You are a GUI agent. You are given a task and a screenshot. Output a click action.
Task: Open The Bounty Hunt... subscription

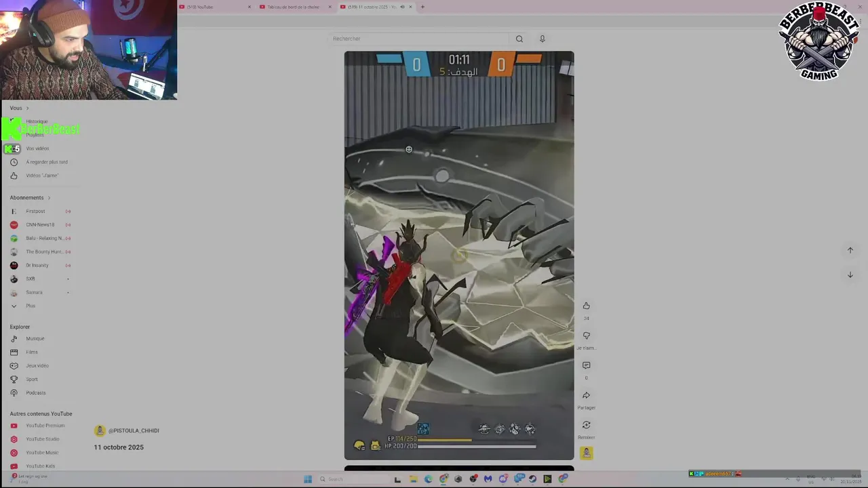tap(40, 252)
